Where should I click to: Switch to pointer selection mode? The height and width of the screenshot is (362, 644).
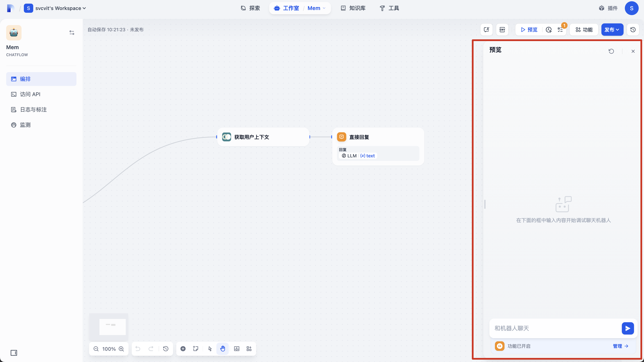point(210,349)
